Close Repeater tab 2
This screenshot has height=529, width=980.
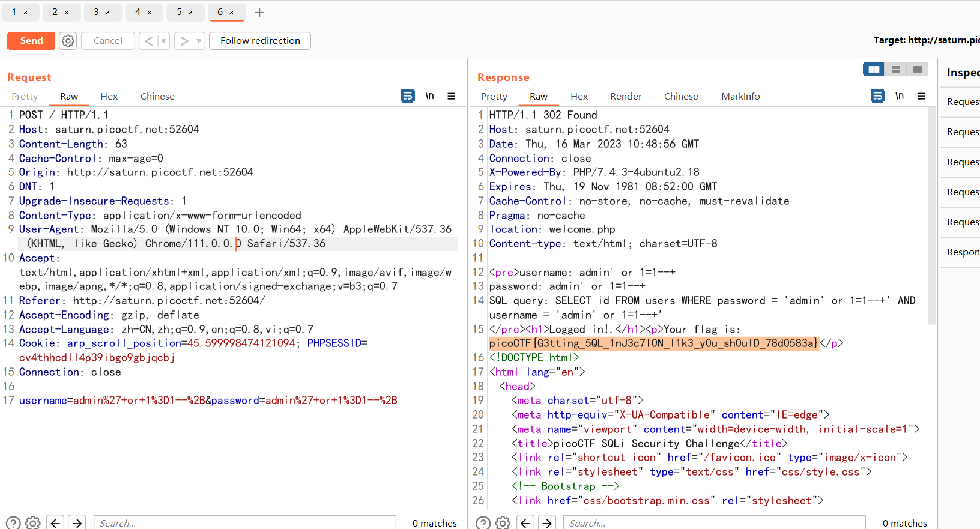point(67,13)
